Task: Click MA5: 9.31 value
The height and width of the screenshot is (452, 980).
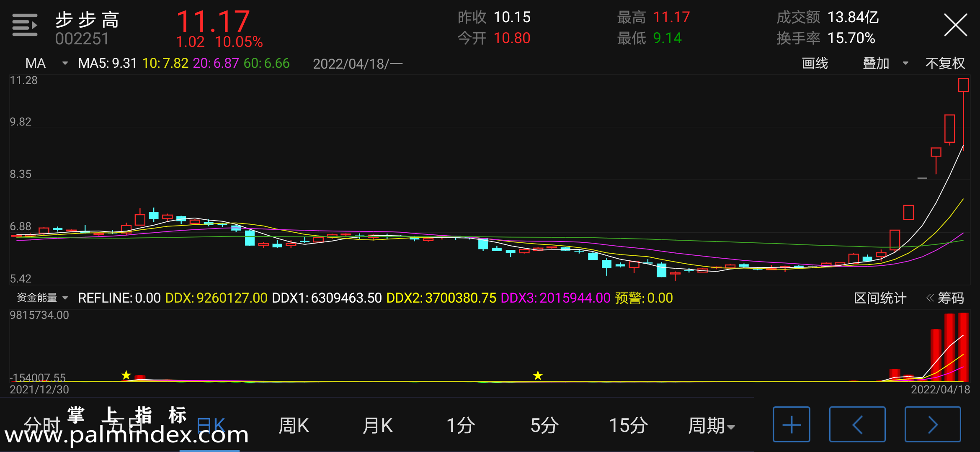Action: point(108,63)
